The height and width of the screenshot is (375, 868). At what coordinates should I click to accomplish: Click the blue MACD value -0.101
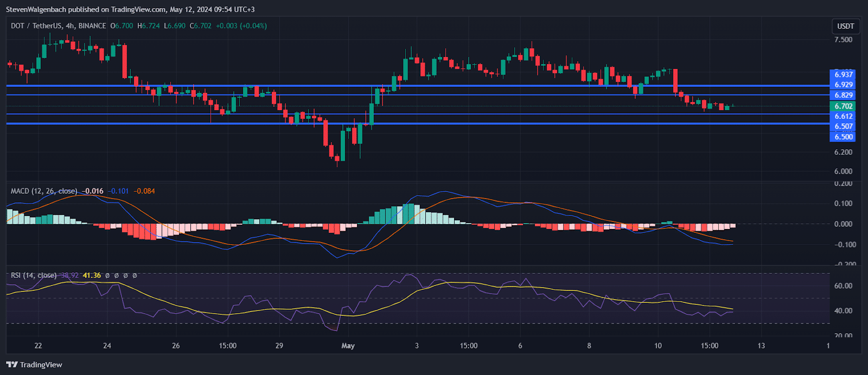(118, 191)
